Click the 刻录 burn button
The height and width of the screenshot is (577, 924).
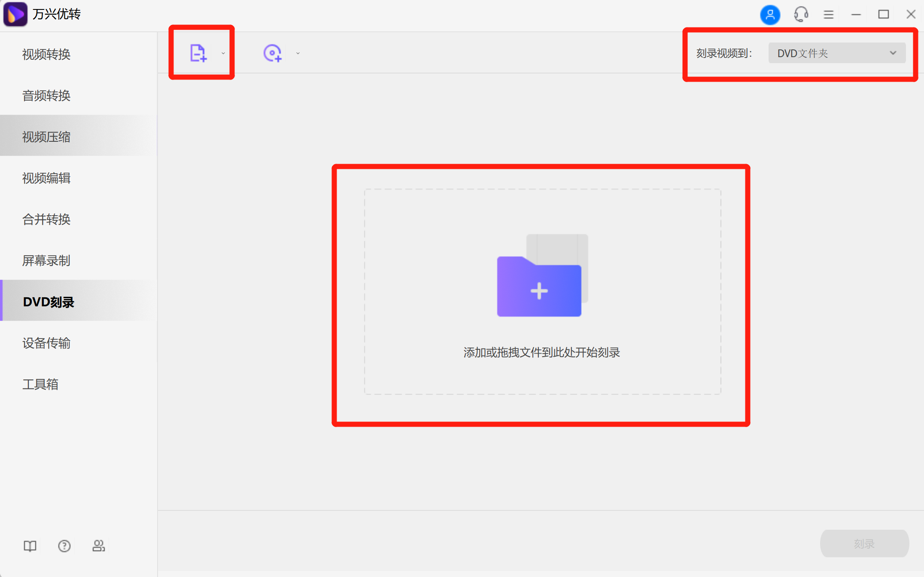click(x=864, y=543)
